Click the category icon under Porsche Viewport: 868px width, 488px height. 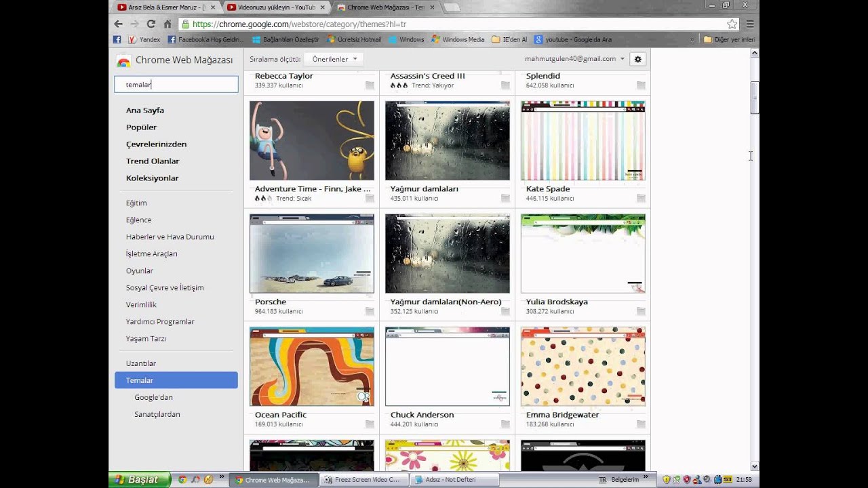[x=370, y=311]
